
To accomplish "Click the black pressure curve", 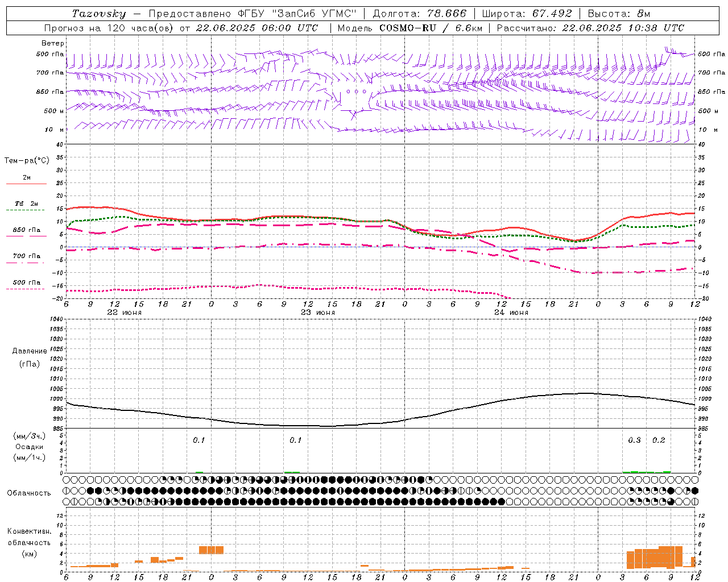I will point(381,423).
